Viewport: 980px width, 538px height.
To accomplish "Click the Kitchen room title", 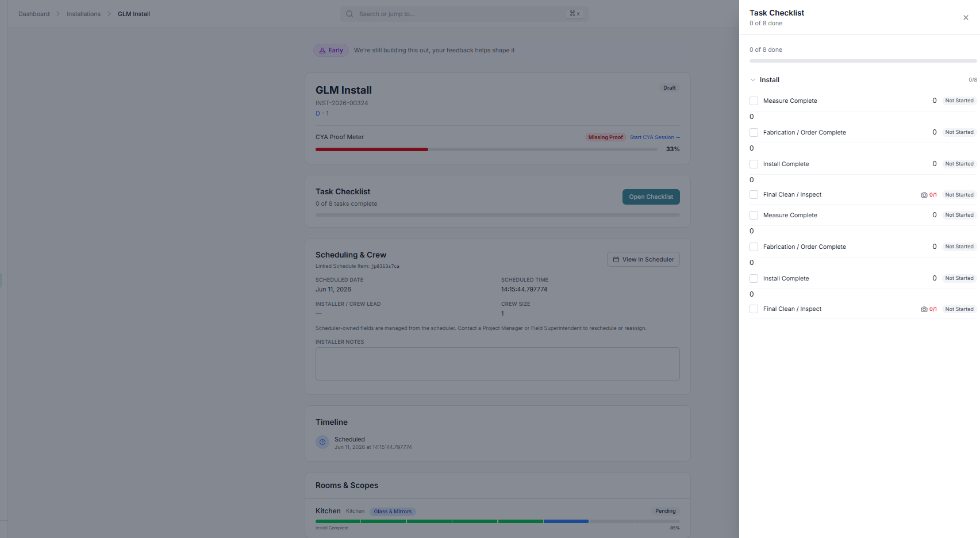I will (328, 511).
